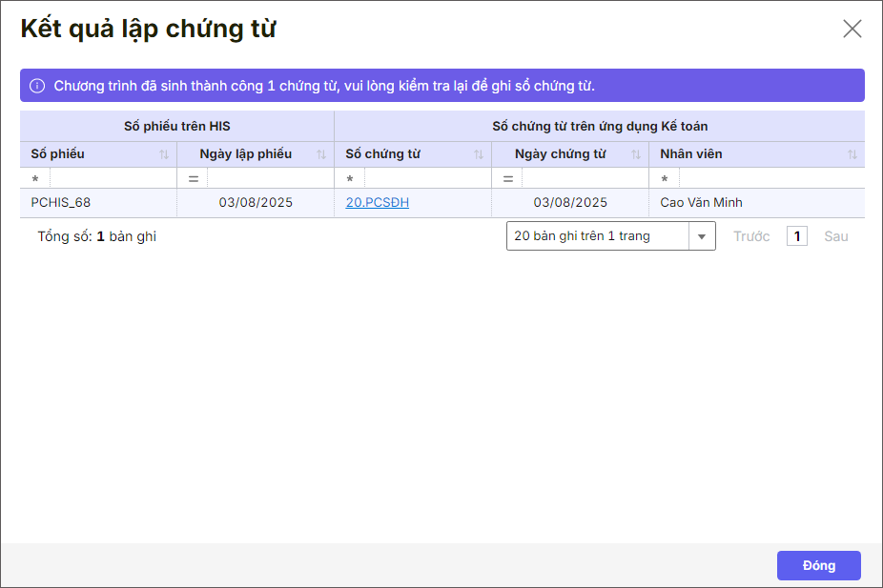Viewport: 883px width, 588px height.
Task: Click the Nhân viên filter input field
Action: [x=770, y=179]
